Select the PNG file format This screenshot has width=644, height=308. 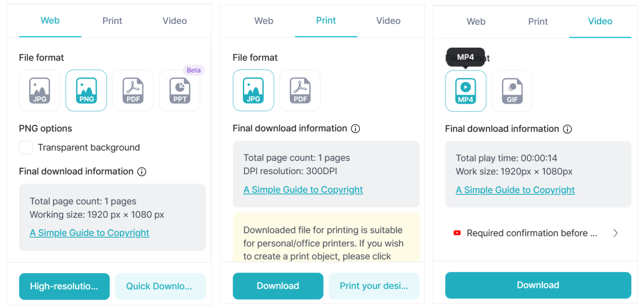point(86,90)
